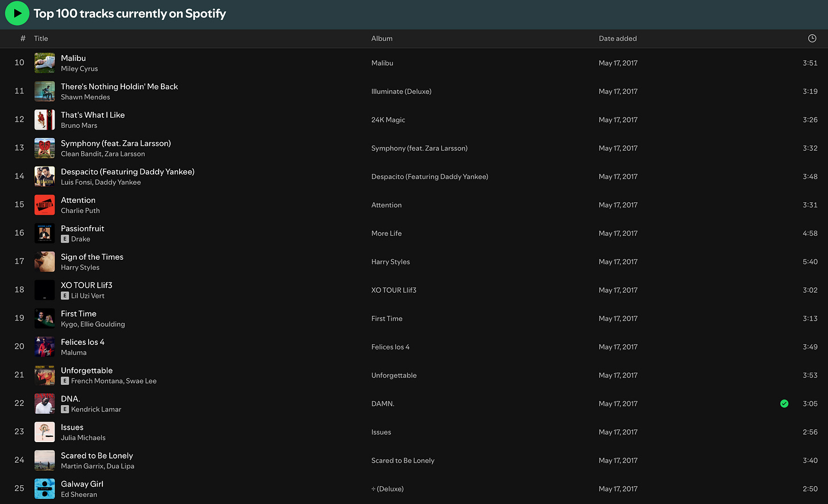Click date added for Unforgettable row
The height and width of the screenshot is (504, 828).
(618, 376)
